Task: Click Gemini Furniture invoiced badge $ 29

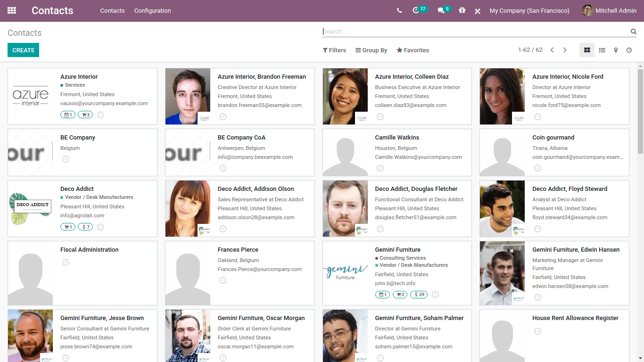Action: (419, 295)
